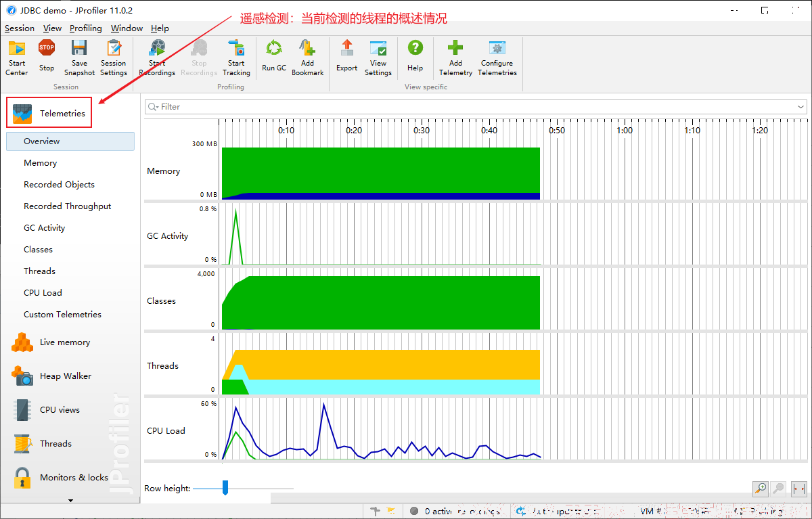Image resolution: width=812 pixels, height=519 pixels.
Task: Click the Threads graph row label
Action: 163,366
